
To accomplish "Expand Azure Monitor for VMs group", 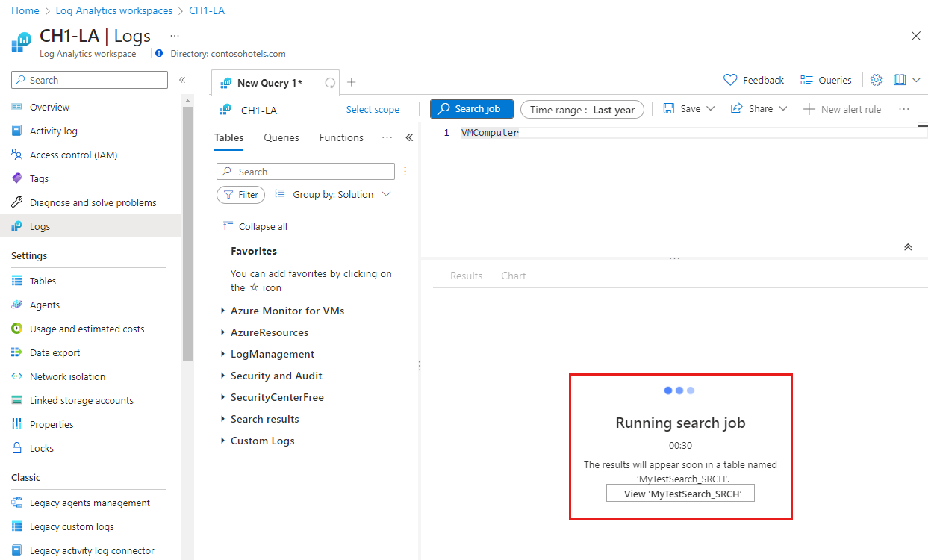I will click(287, 311).
